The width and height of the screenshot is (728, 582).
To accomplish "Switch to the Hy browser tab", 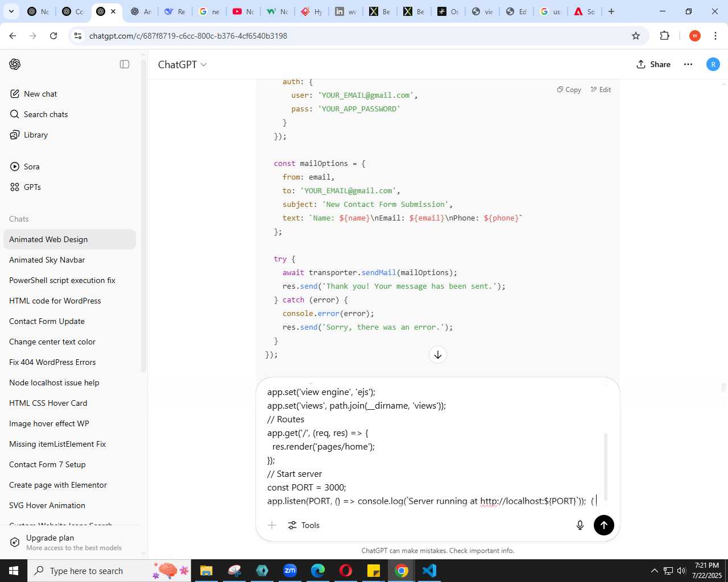I will pos(311,11).
